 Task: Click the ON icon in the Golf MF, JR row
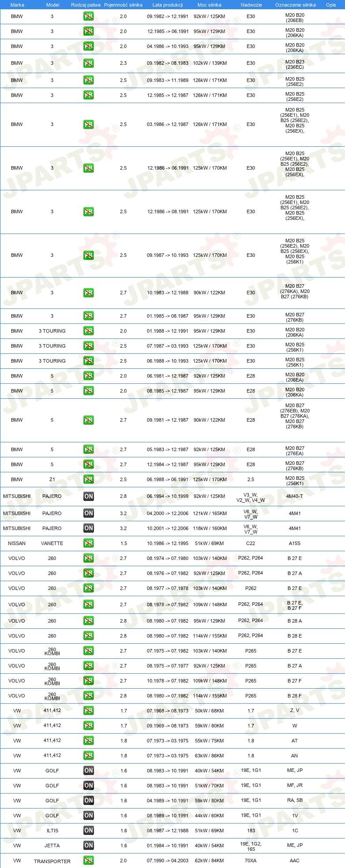(89, 786)
